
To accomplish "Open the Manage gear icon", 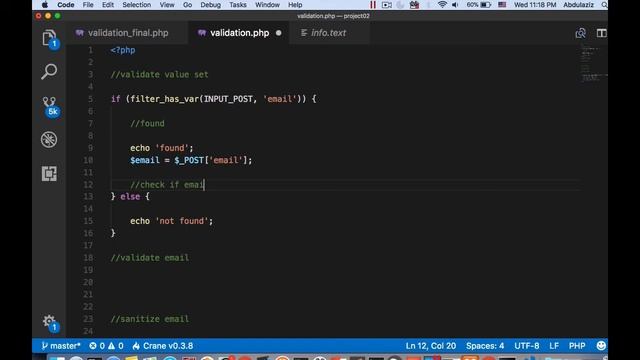I will click(49, 321).
